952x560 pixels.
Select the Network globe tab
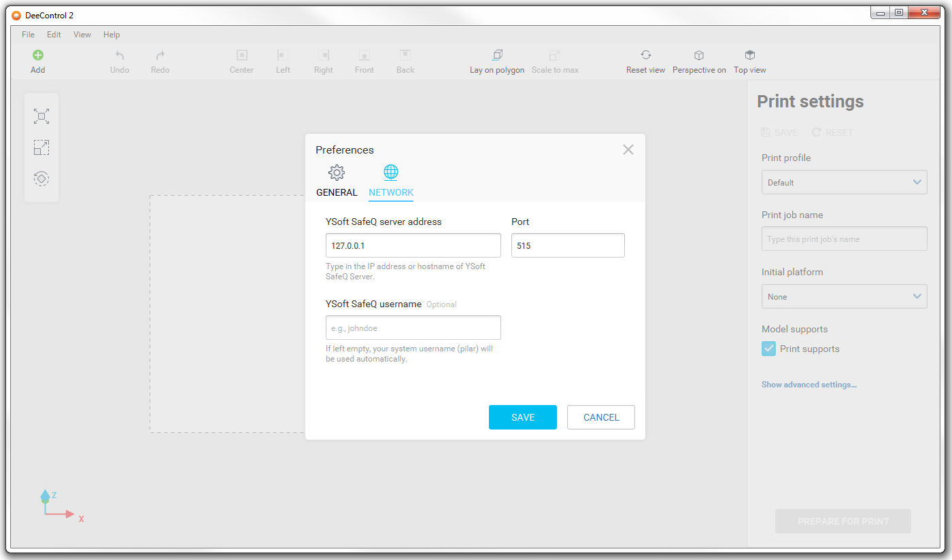tap(391, 173)
